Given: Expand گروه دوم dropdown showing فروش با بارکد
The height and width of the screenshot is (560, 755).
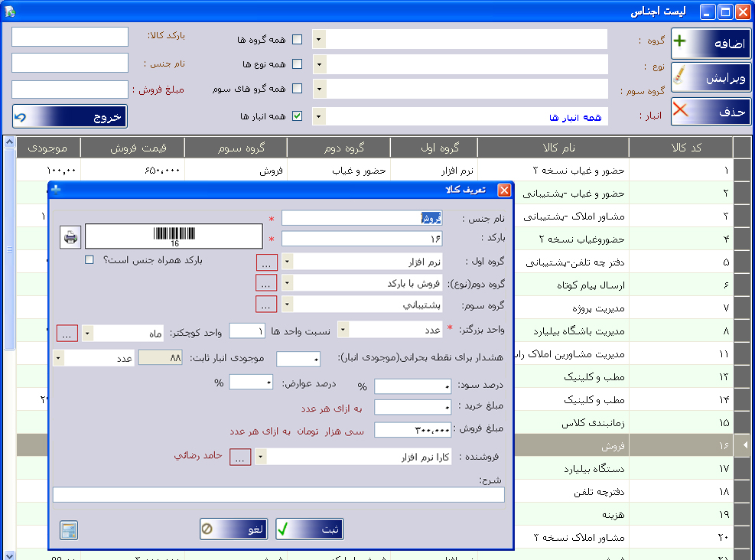Looking at the screenshot, I should 287,282.
